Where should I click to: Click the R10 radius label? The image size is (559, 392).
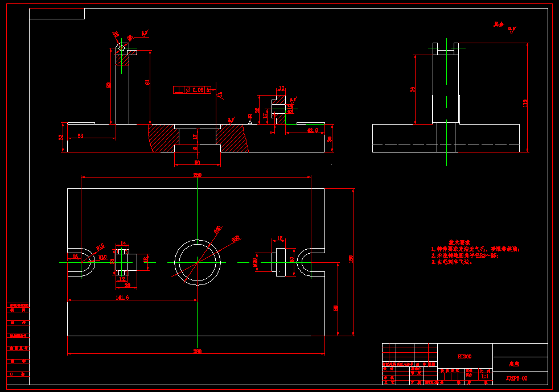click(102, 257)
